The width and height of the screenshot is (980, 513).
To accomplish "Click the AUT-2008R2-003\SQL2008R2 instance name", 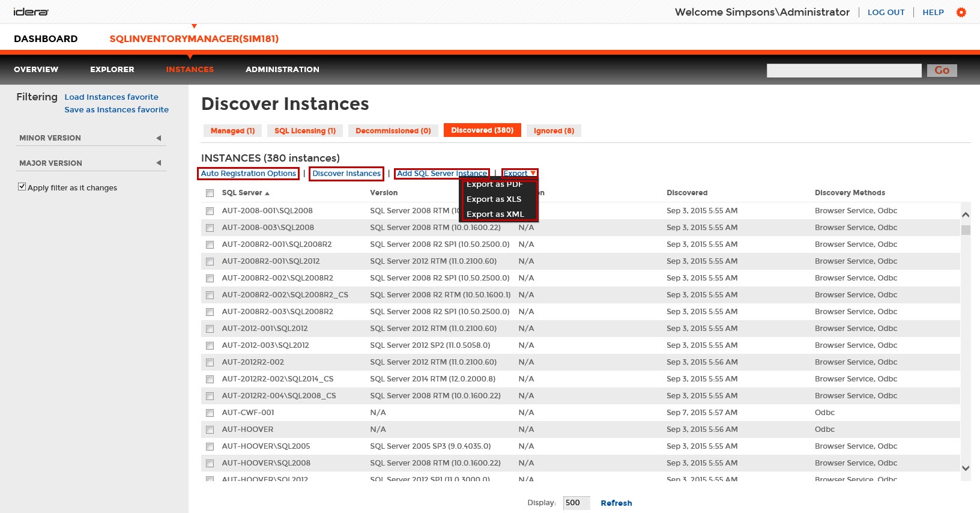I will point(277,312).
